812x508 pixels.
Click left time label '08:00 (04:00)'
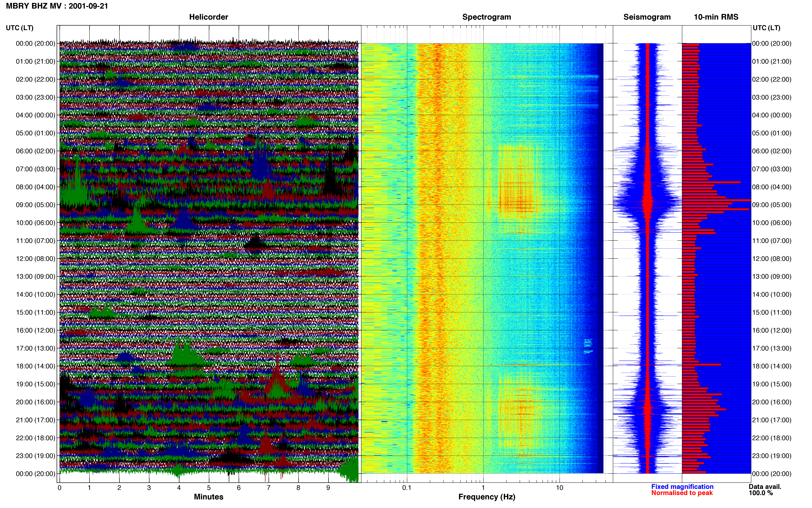coord(36,187)
